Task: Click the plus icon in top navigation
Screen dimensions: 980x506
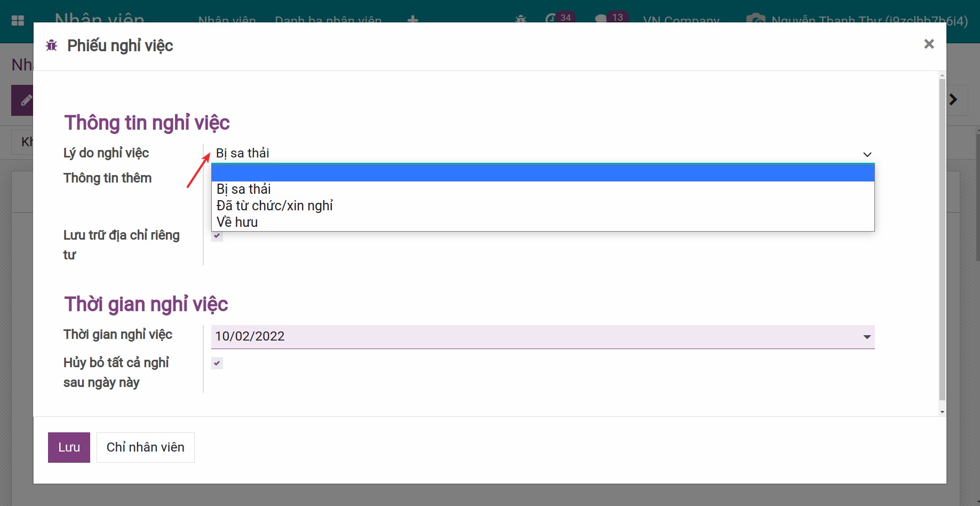Action: [x=412, y=20]
